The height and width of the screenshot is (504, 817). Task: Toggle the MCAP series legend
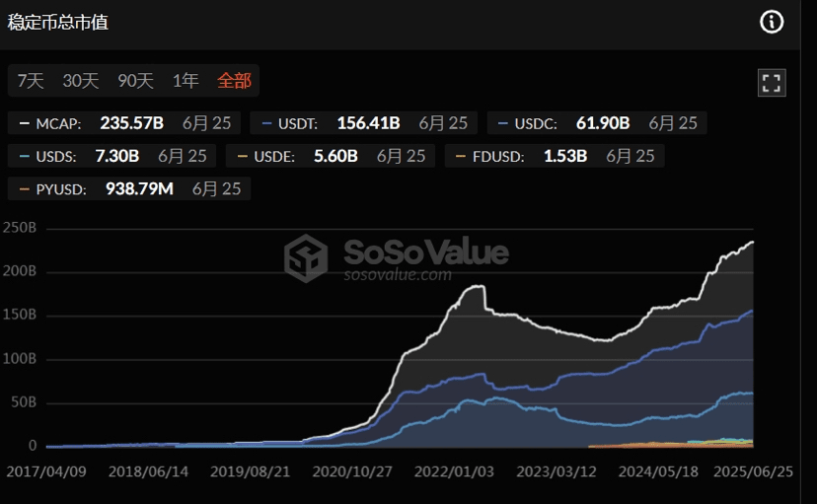pos(65,123)
